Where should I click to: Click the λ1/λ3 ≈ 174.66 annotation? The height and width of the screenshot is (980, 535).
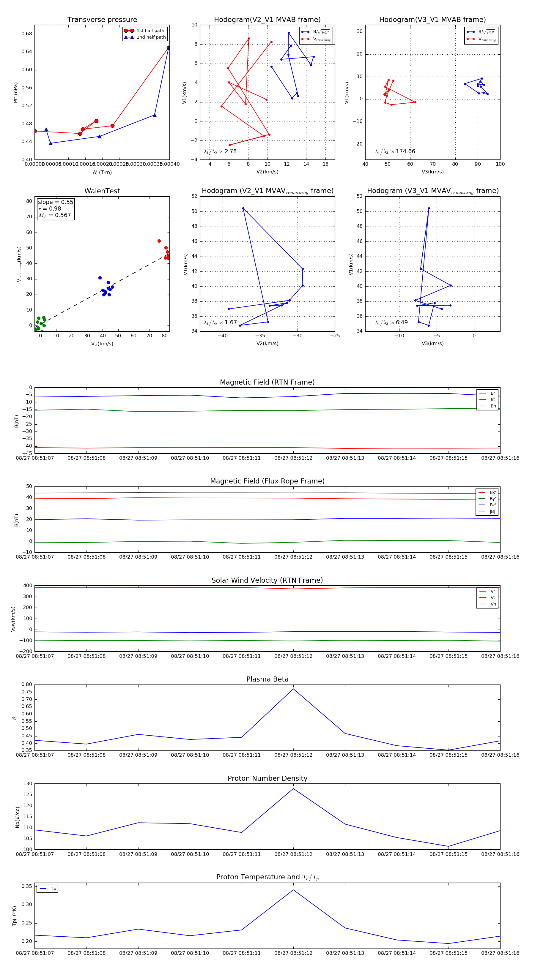[395, 151]
